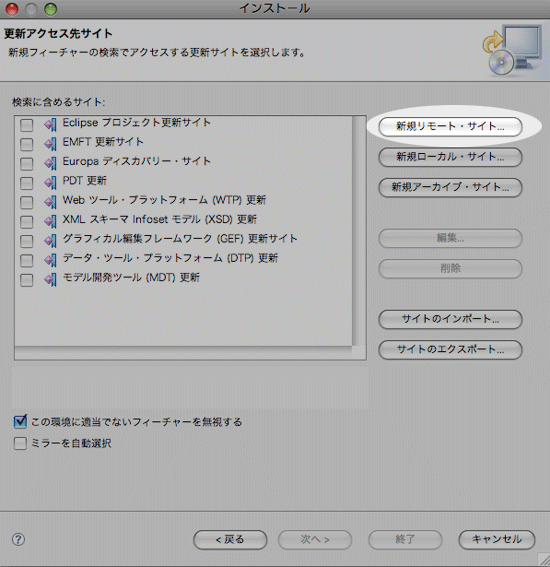Image resolution: width=550 pixels, height=567 pixels.
Task: Click the disabled 削除 button
Action: tap(450, 269)
